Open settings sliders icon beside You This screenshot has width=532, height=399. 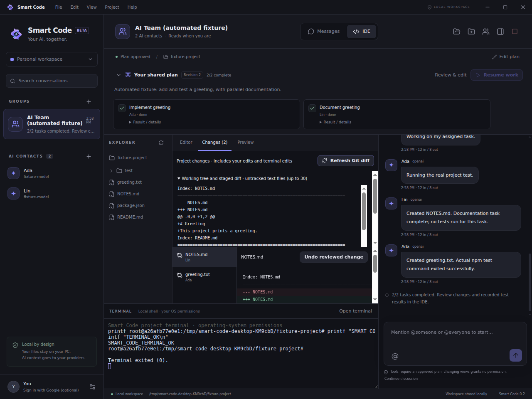[93, 387]
